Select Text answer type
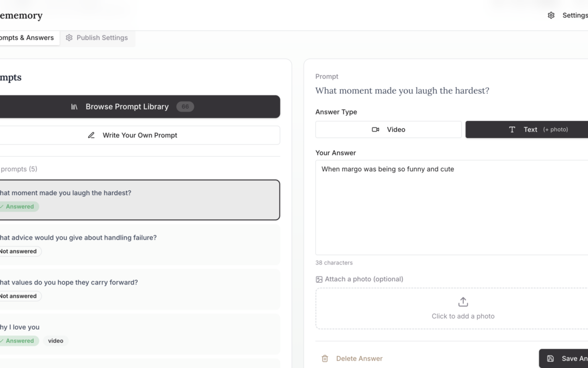Screen dimensions: 588x368 coord(526,130)
